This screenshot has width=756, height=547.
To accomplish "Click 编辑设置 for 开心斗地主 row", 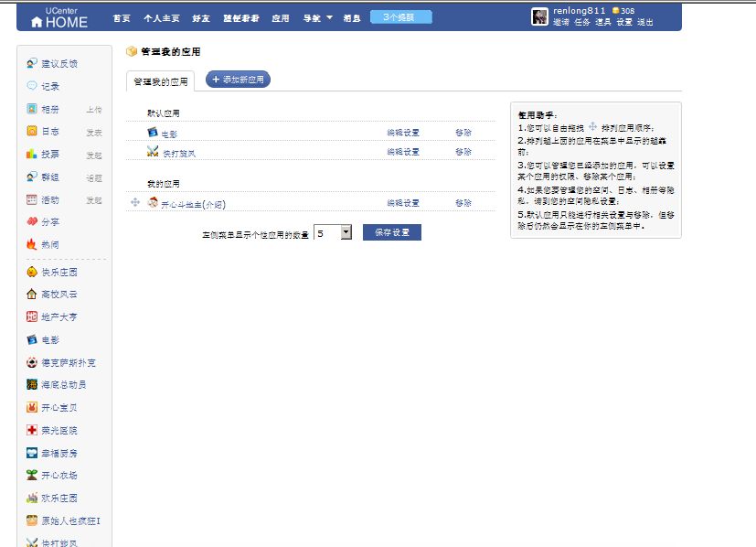I will (403, 203).
